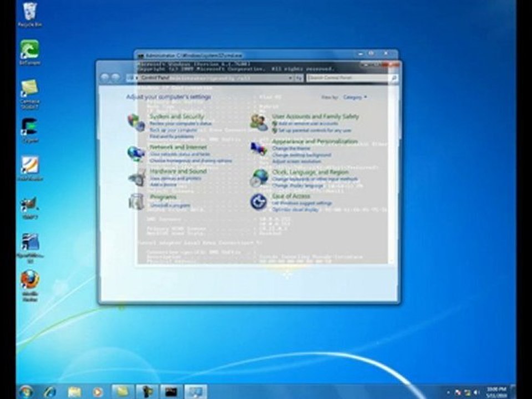Launch Windows Media Player from taskbar
The width and height of the screenshot is (532, 399).
click(98, 392)
